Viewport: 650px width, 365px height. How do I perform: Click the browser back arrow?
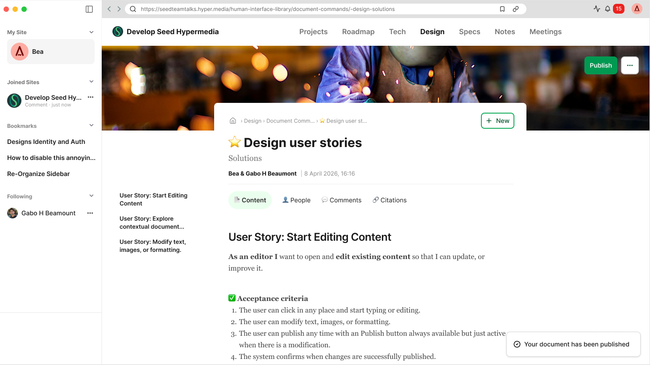point(109,9)
